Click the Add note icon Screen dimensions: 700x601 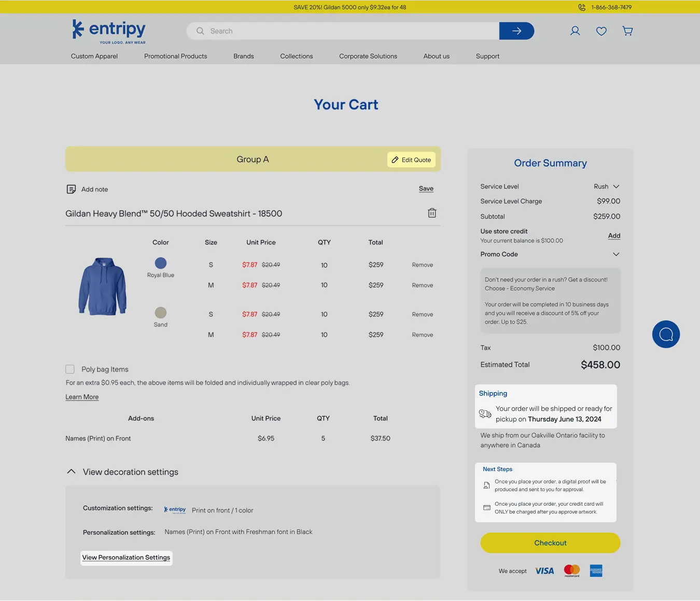coord(72,189)
